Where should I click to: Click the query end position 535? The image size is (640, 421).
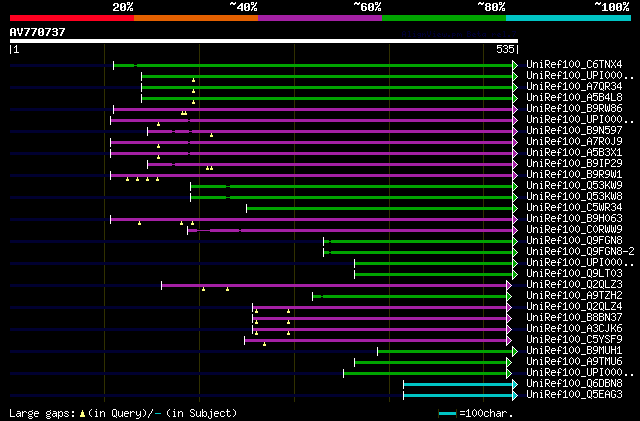tap(505, 49)
